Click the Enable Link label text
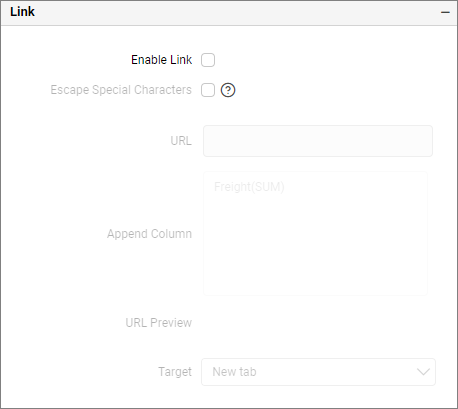The width and height of the screenshot is (458, 409). click(x=161, y=60)
